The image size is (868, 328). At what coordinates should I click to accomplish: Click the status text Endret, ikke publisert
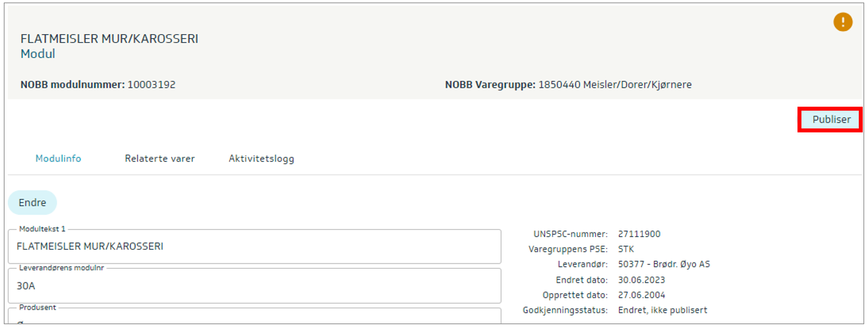click(x=662, y=310)
